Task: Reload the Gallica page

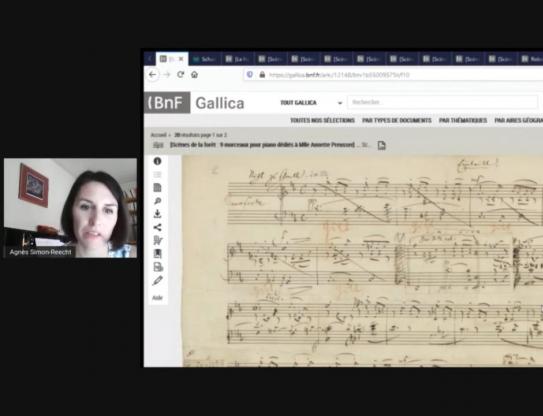Action: coord(180,74)
